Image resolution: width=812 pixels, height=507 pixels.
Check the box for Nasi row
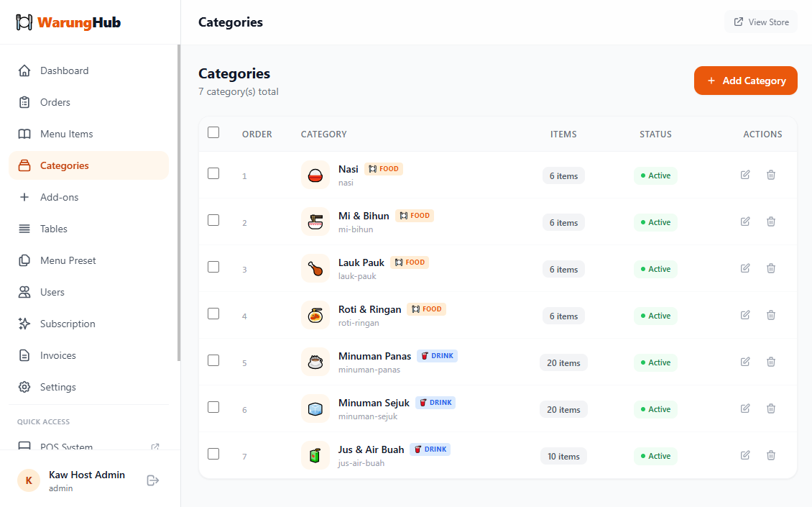pyautogui.click(x=213, y=173)
